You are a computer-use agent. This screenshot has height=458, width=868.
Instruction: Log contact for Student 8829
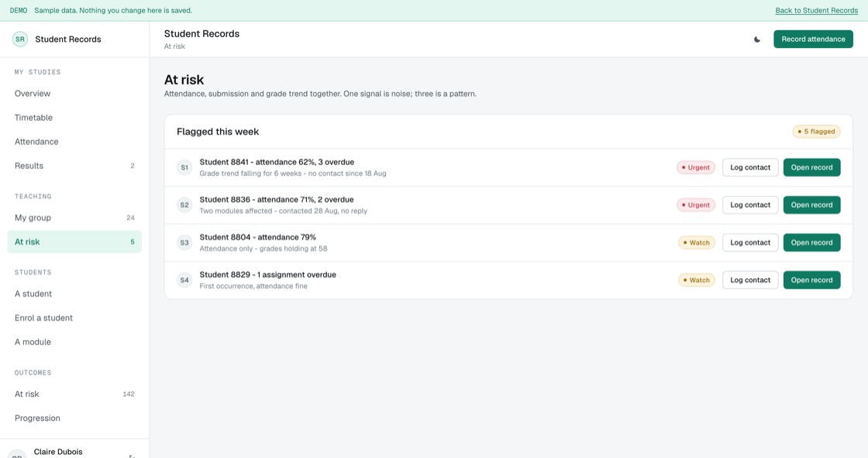tap(750, 281)
